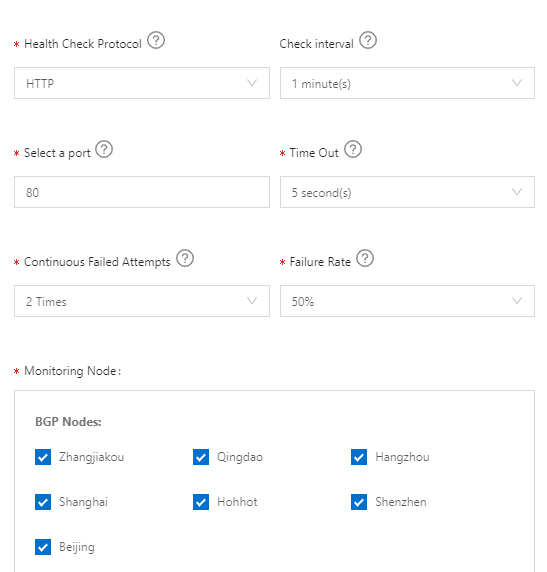This screenshot has width=547, height=572.
Task: Expand the Check interval 1 minute(s) dropdown
Action: click(407, 83)
